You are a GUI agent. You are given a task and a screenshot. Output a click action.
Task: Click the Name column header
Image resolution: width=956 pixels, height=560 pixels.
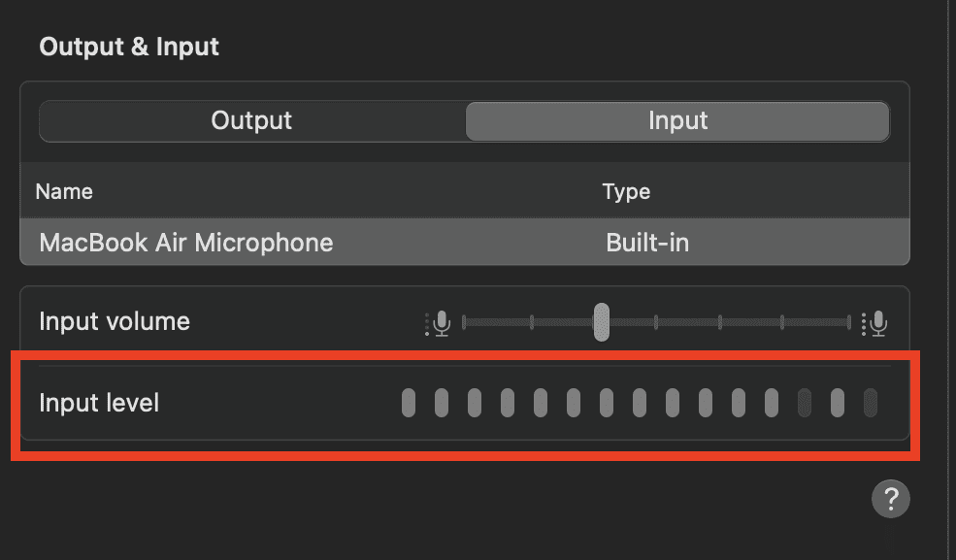64,191
